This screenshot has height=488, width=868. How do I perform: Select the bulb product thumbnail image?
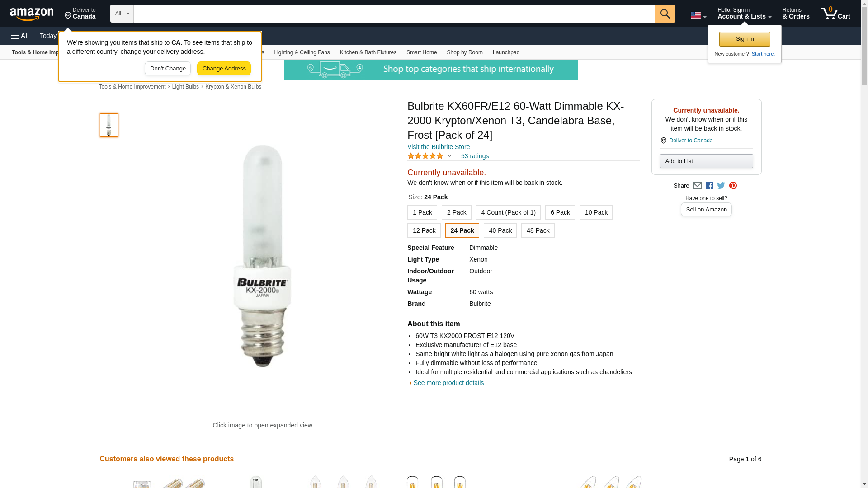pos(109,125)
